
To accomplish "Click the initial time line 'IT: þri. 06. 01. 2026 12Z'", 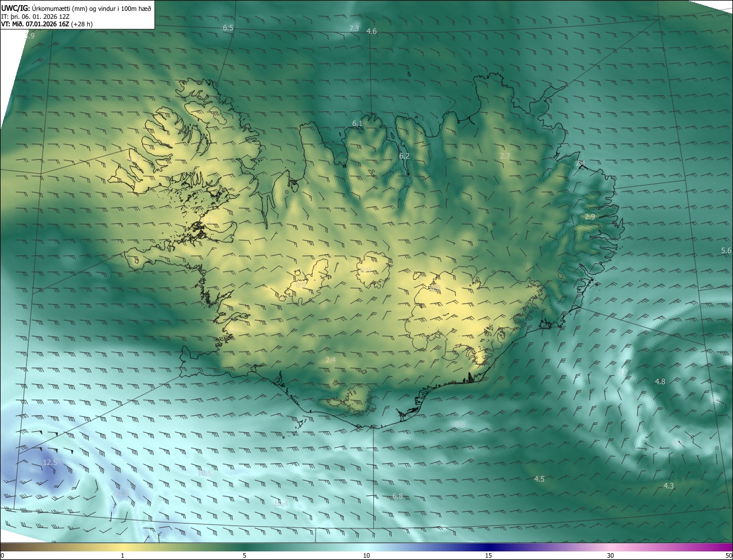I will (x=36, y=17).
